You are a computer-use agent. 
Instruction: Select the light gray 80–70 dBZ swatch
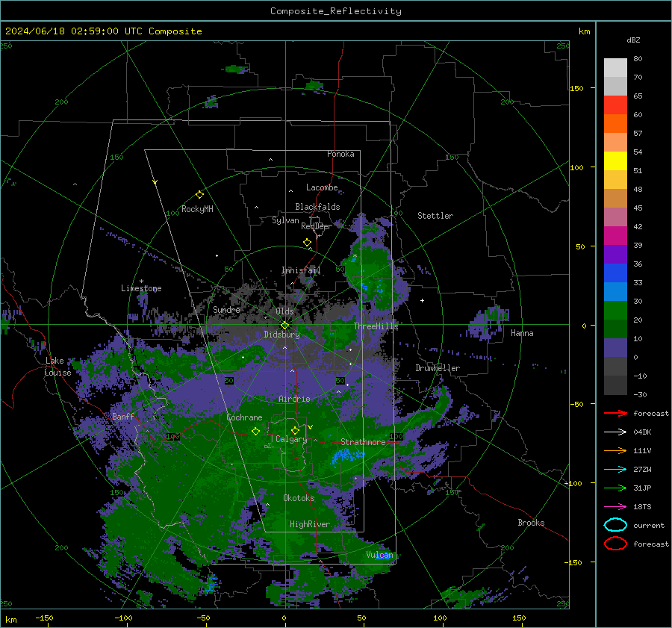615,68
